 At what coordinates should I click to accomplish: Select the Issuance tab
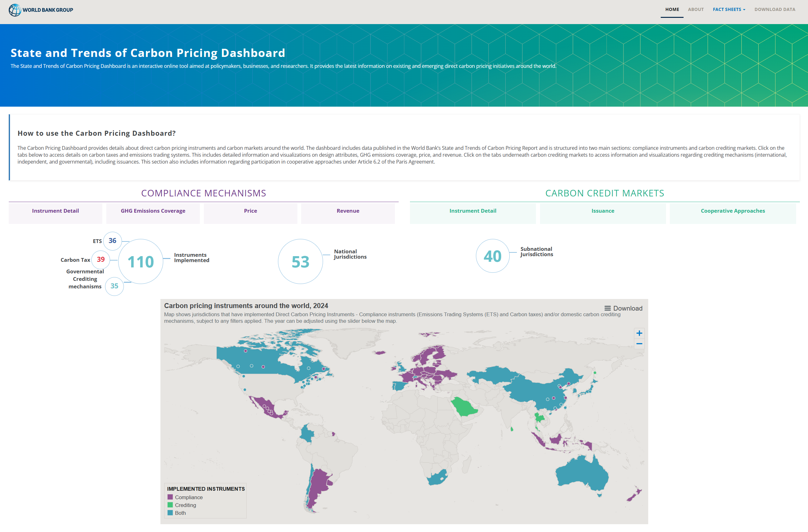click(603, 213)
